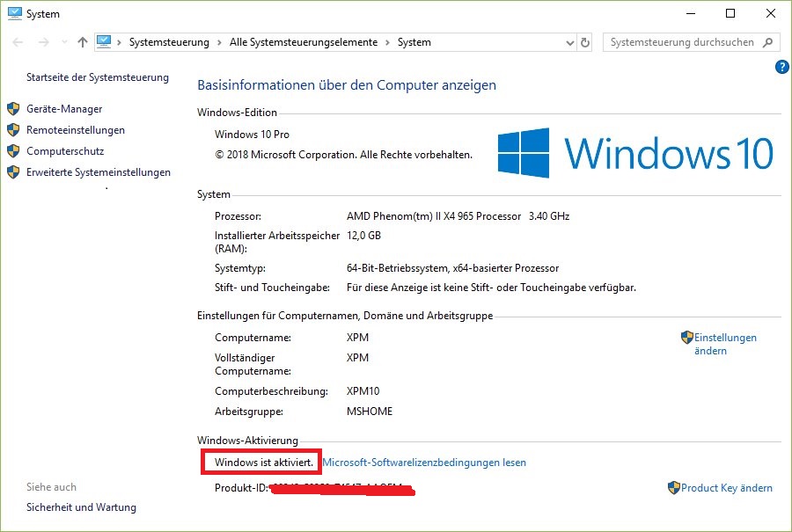Screen dimensions: 792x532
Task: Click Einstellungen ändern link
Action: point(725,344)
